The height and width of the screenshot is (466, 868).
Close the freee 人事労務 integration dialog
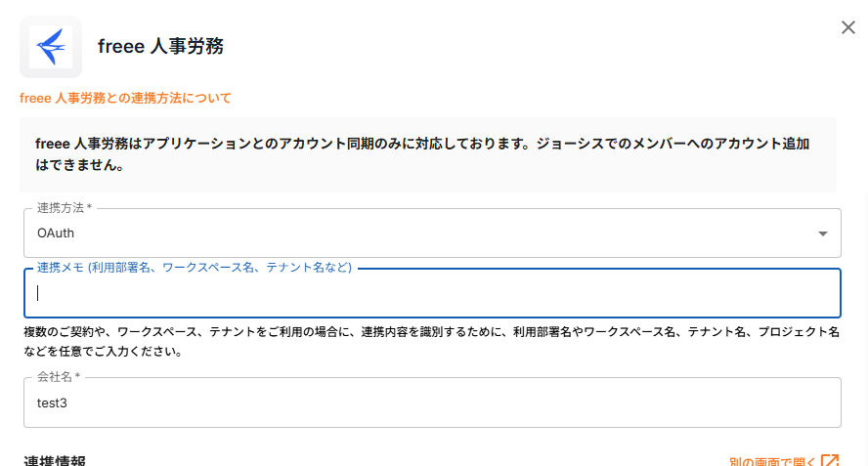pyautogui.click(x=848, y=27)
